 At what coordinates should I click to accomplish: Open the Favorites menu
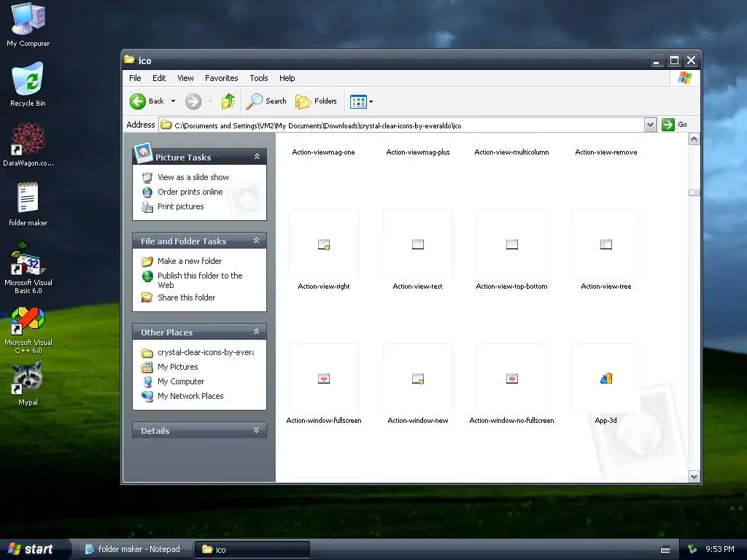pos(222,78)
